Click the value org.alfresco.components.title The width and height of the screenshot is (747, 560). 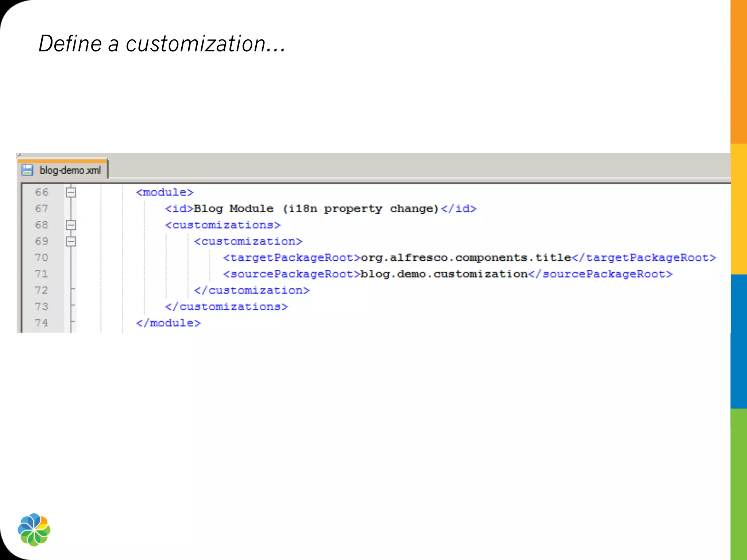pos(466,258)
